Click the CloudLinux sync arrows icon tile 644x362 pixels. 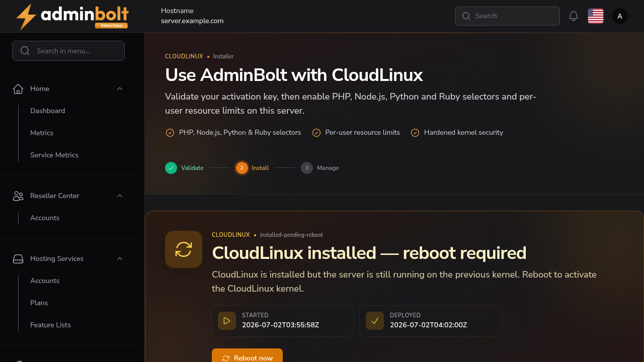tap(184, 249)
